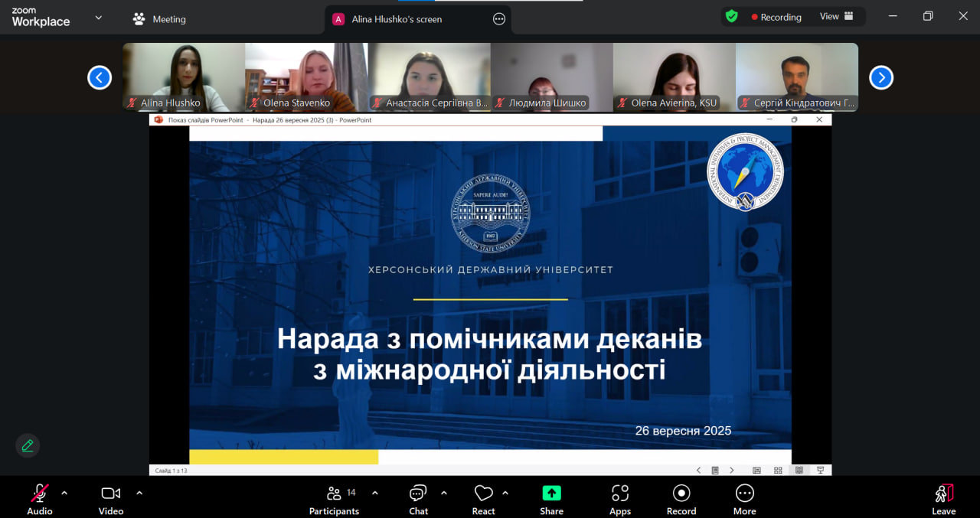Screen dimensions: 980x518
Task: Switch to the Meeting tab
Action: click(x=159, y=19)
